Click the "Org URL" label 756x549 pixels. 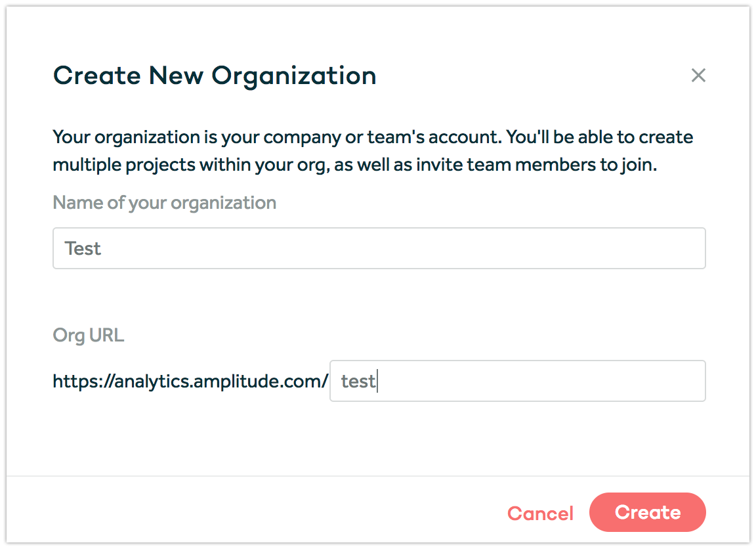click(88, 336)
